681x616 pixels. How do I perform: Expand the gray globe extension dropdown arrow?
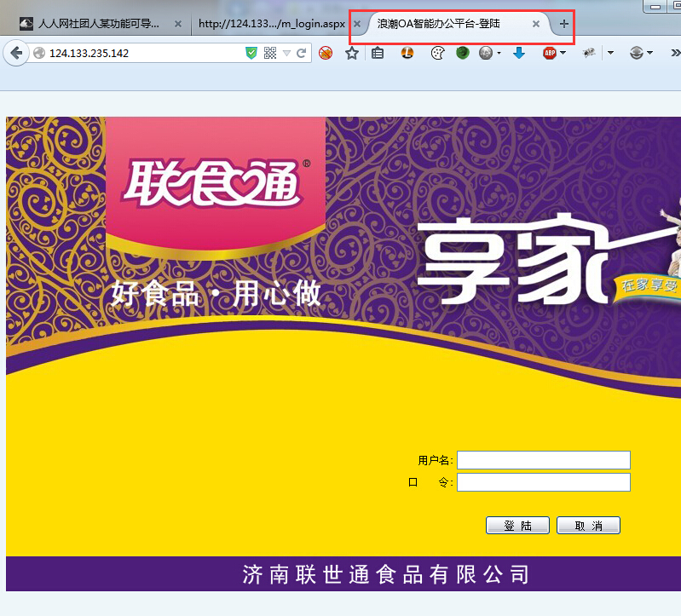coord(499,54)
